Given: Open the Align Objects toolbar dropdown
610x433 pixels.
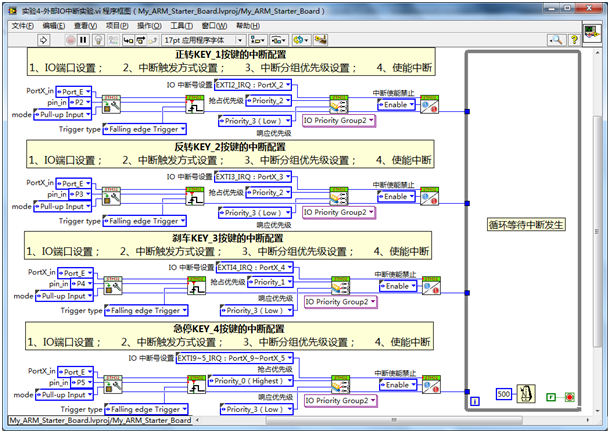Looking at the screenshot, I should point(257,40).
